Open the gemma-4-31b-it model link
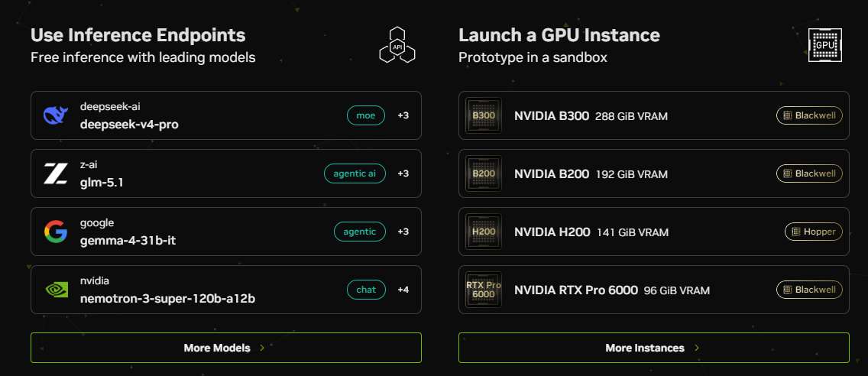The image size is (868, 376). tap(128, 240)
